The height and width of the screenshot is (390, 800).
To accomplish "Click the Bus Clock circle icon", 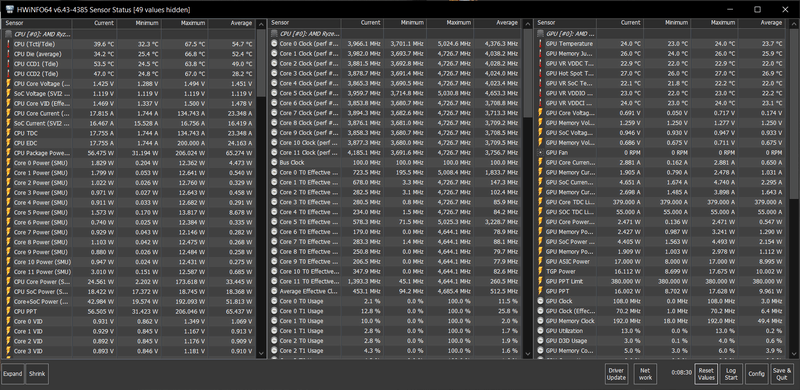I will pos(274,162).
